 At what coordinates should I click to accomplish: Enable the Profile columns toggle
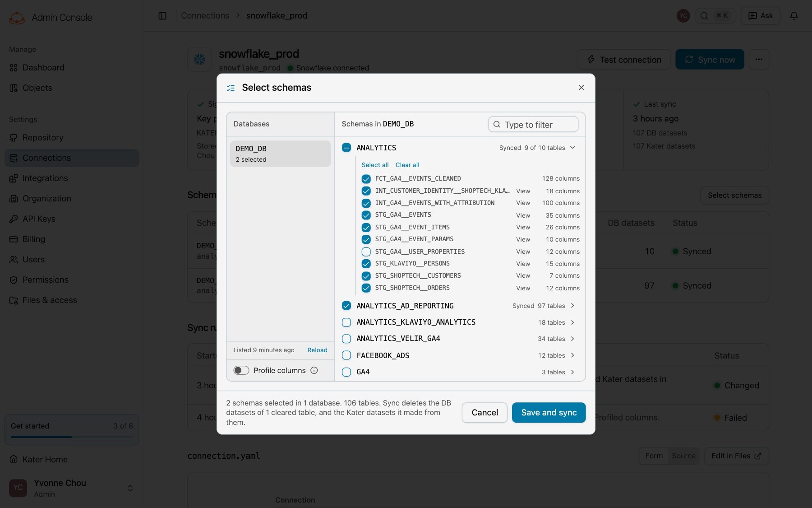pyautogui.click(x=241, y=370)
